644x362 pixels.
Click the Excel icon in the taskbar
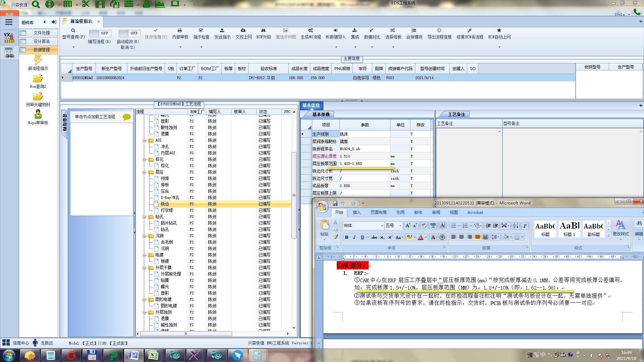coord(154,355)
